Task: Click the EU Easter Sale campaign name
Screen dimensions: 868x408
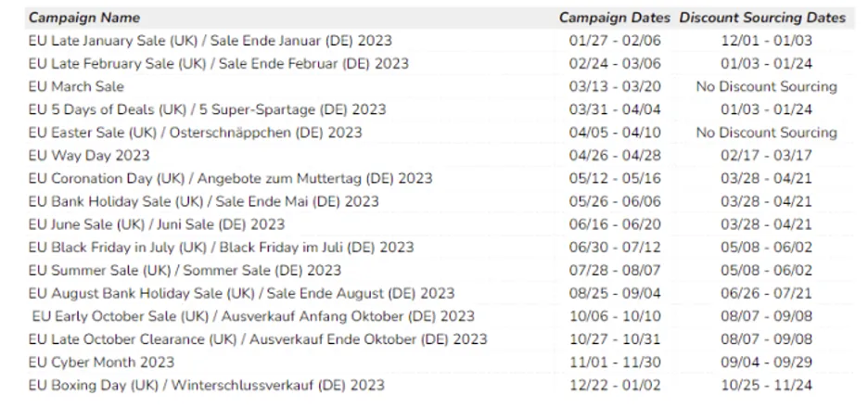Action: 195,133
